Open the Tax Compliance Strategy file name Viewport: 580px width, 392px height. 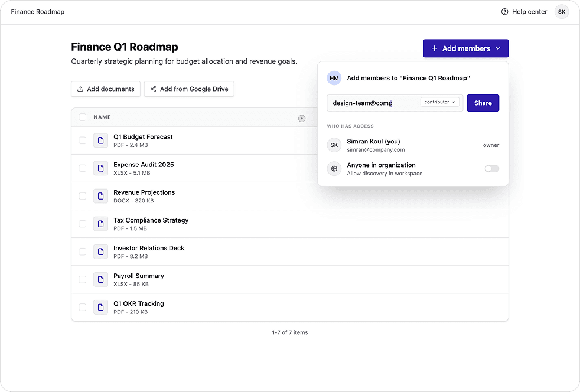(151, 220)
